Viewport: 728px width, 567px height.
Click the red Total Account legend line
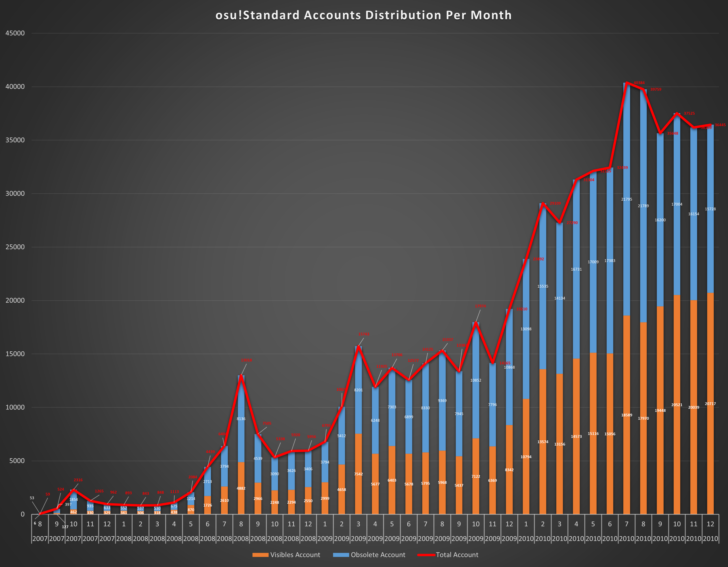(x=426, y=555)
